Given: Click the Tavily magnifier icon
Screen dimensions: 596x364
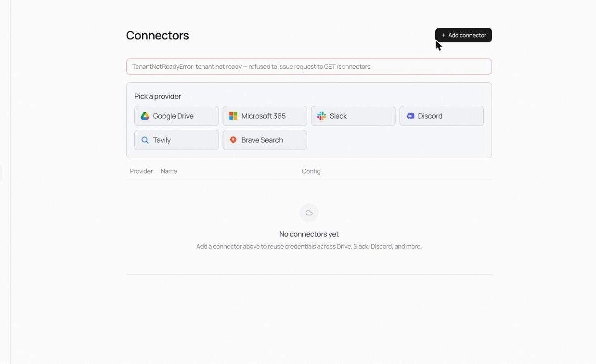Looking at the screenshot, I should tap(145, 140).
